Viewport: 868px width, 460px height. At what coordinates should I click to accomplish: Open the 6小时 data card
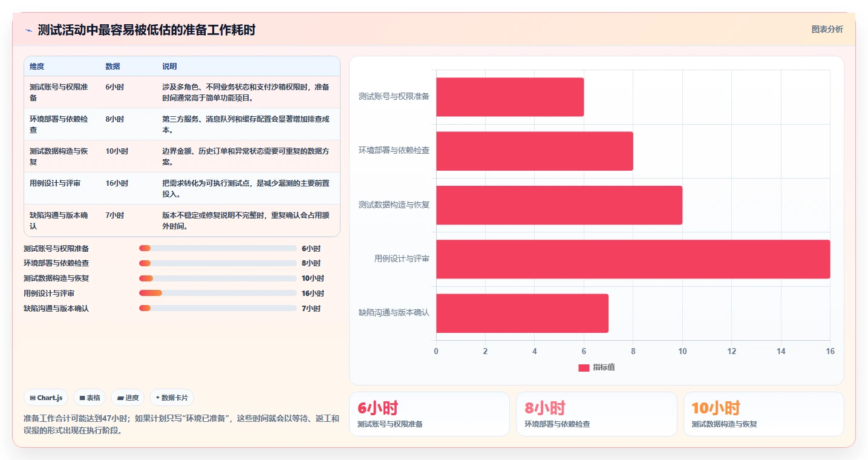pos(429,414)
